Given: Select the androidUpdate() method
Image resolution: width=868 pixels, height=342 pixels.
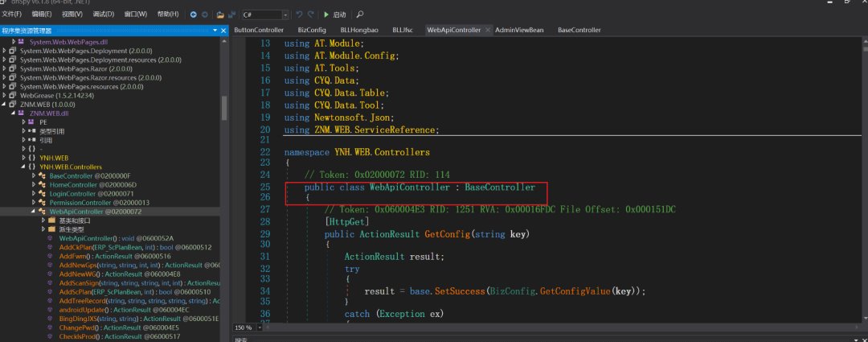Looking at the screenshot, I should coord(125,311).
